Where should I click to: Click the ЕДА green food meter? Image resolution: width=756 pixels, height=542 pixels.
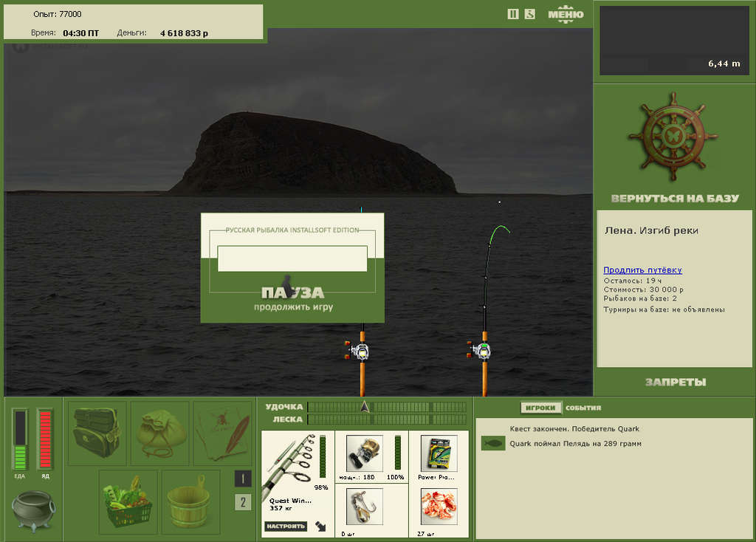coord(20,439)
